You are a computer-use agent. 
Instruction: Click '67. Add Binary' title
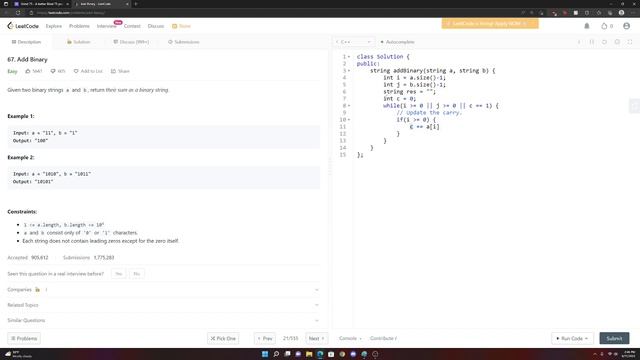pos(27,59)
